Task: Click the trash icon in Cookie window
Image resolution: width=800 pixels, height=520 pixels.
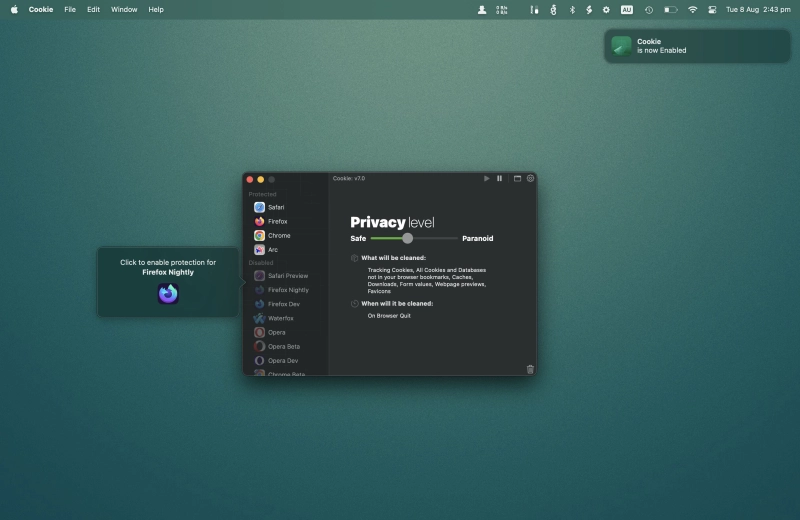Action: [x=530, y=369]
